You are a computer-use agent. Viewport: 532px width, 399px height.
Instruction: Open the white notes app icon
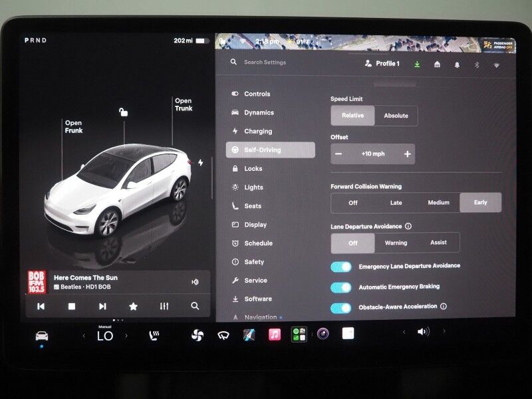point(348,334)
